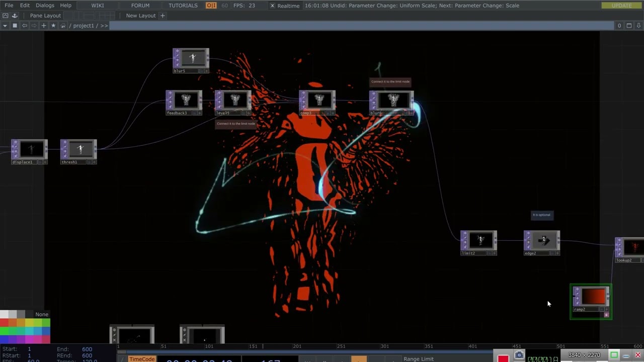
Task: Open the FORUM link
Action: (140, 6)
